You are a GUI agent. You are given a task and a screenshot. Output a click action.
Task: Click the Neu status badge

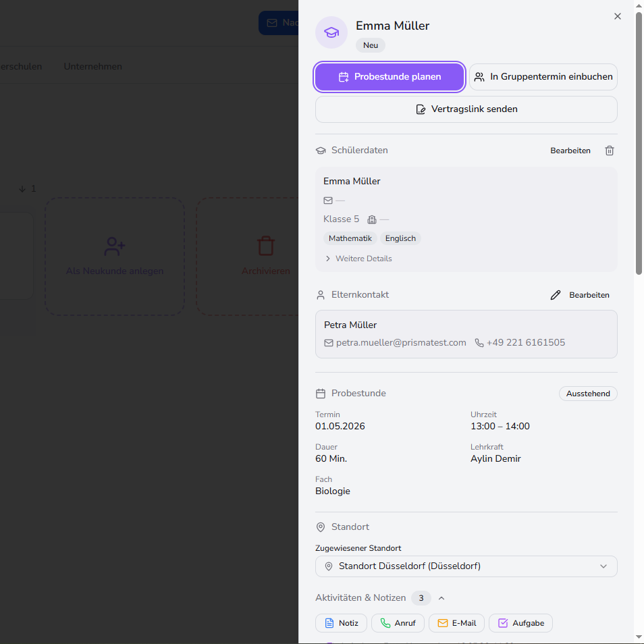pos(371,45)
